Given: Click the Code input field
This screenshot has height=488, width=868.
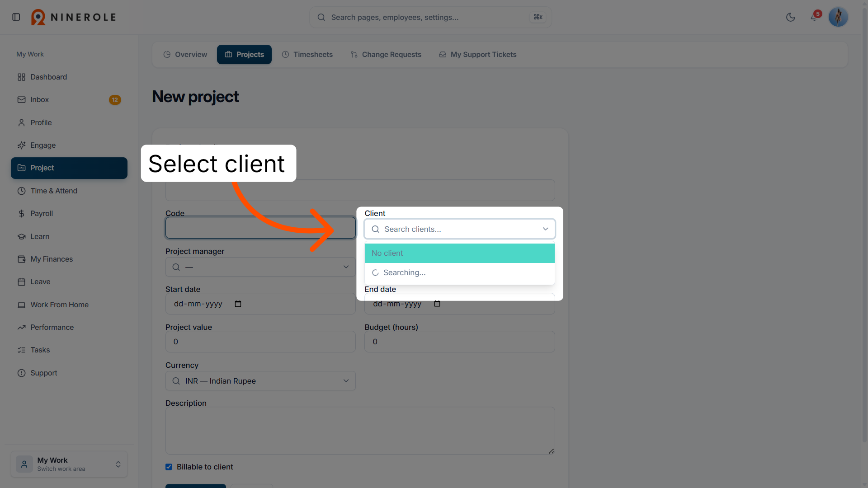Looking at the screenshot, I should point(260,228).
